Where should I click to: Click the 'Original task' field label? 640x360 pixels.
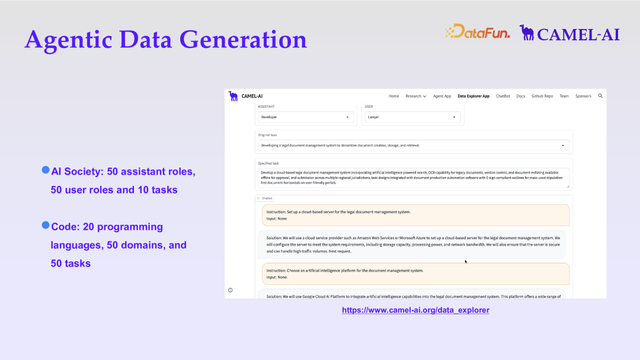pyautogui.click(x=267, y=135)
